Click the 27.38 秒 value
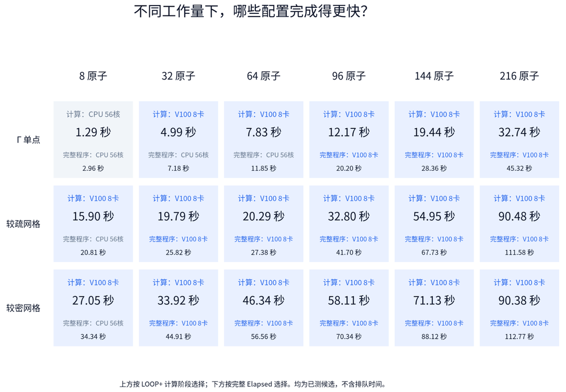 click(264, 252)
